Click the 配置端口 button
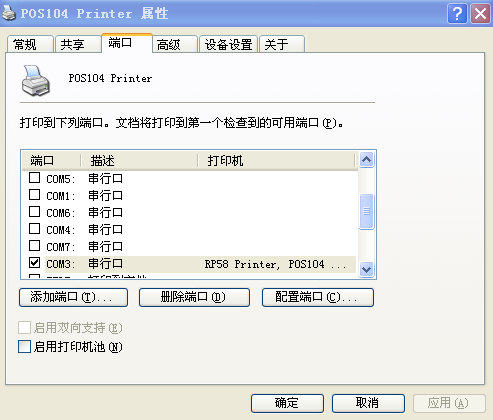The height and width of the screenshot is (420, 493). (x=318, y=297)
